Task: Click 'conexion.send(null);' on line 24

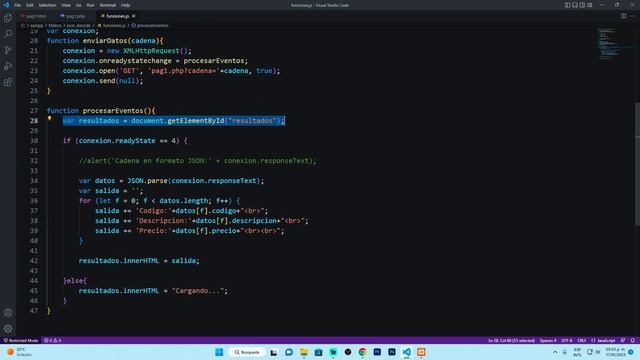Action: coord(103,81)
